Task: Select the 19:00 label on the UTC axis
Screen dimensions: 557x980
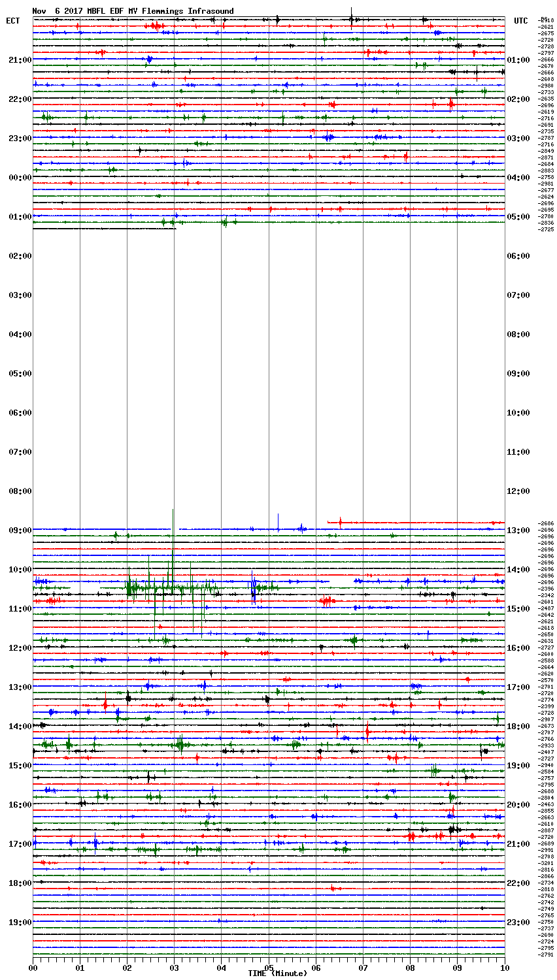Action: (518, 766)
